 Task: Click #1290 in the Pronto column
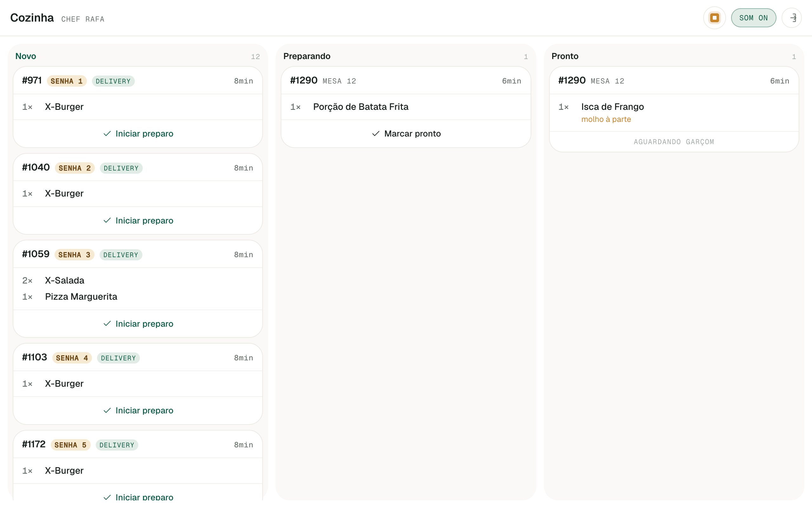572,81
